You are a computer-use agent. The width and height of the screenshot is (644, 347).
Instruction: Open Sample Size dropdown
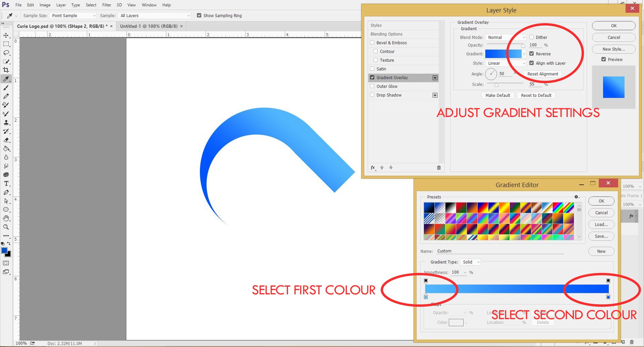point(73,15)
